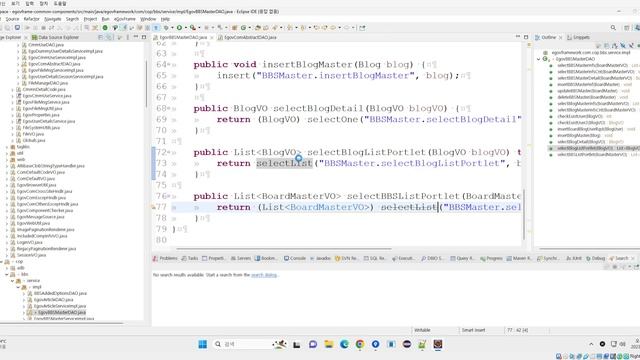
Task: Collapse the line 72 method fold marker
Action: pos(169,153)
